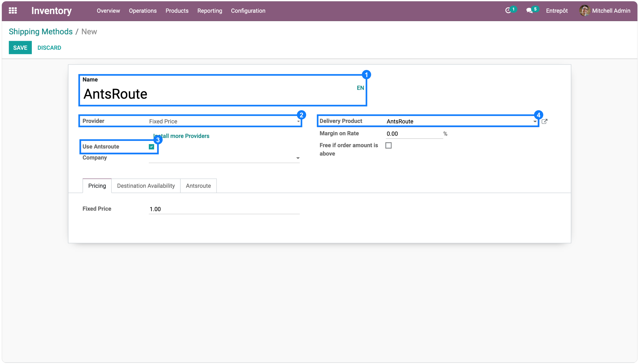Uncheck the Use Antsroute checkbox
This screenshot has width=639, height=364.
coord(151,147)
